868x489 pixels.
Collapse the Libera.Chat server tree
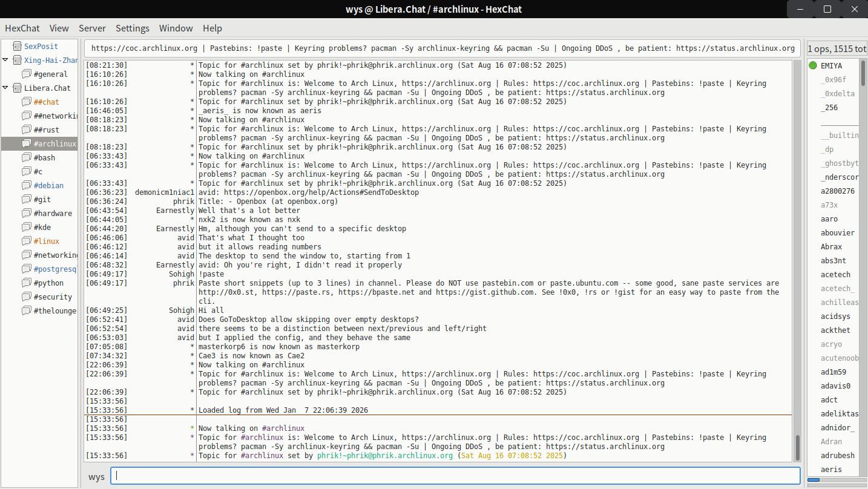[5, 88]
